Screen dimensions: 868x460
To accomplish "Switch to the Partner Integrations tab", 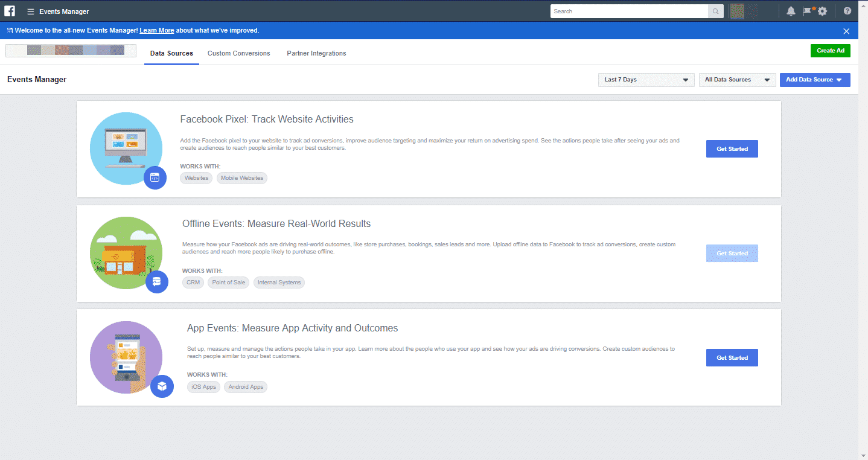I will (x=316, y=53).
